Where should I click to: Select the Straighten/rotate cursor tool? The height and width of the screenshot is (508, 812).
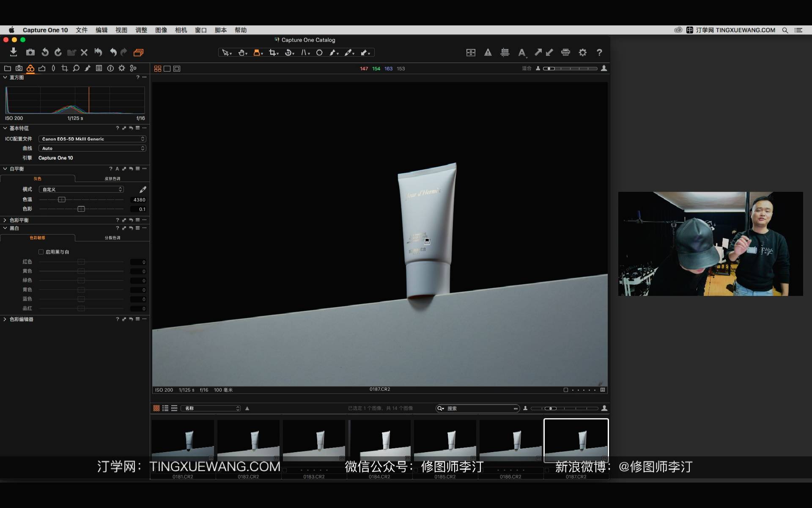tap(289, 52)
